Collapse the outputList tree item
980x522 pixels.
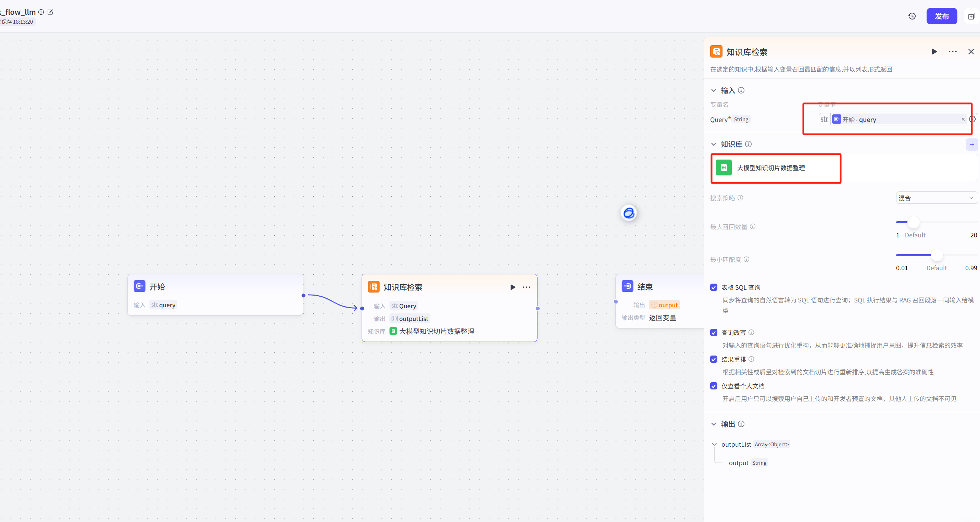pyautogui.click(x=714, y=444)
